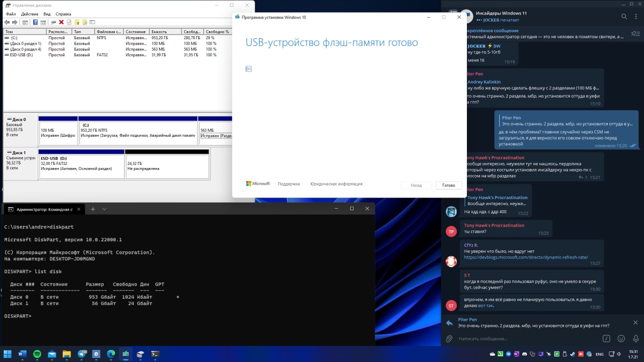Open the Справка menu
Image resolution: width=644 pixels, height=362 pixels.
tap(63, 14)
